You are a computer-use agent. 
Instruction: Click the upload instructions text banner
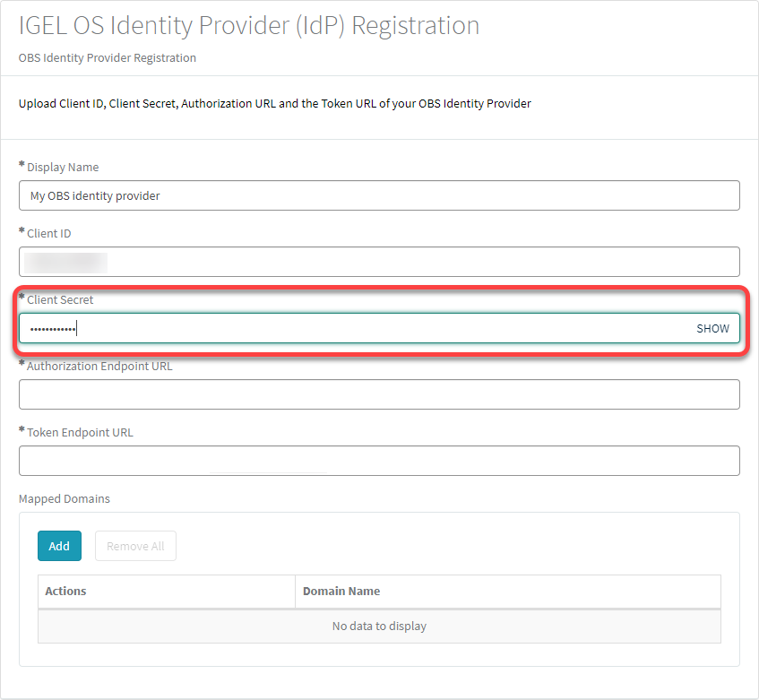(x=273, y=103)
